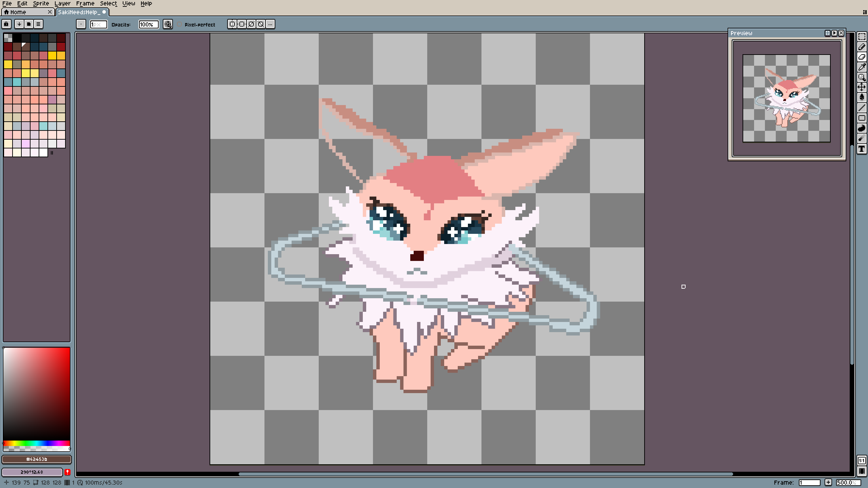Image resolution: width=868 pixels, height=488 pixels.
Task: Toggle the first symmetry mode button
Action: (x=232, y=24)
